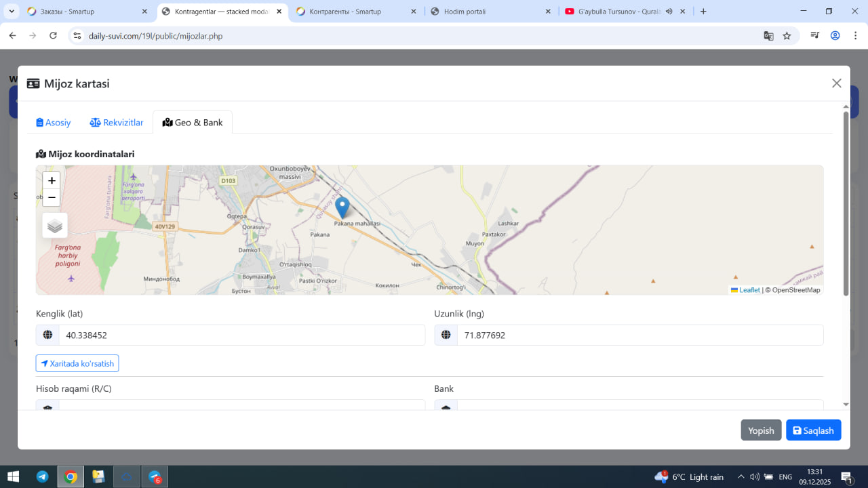Open Telegram from the taskbar
Image resolution: width=868 pixels, height=488 pixels.
click(x=42, y=477)
